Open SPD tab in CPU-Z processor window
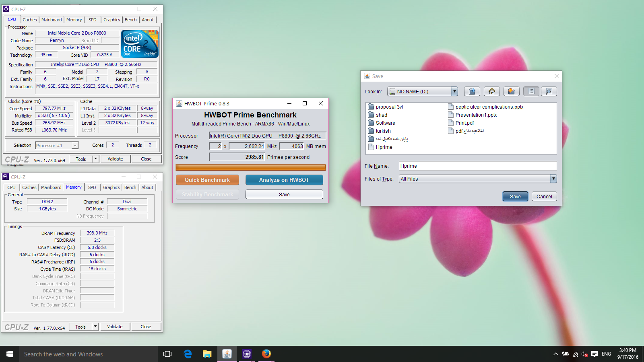 [x=93, y=20]
